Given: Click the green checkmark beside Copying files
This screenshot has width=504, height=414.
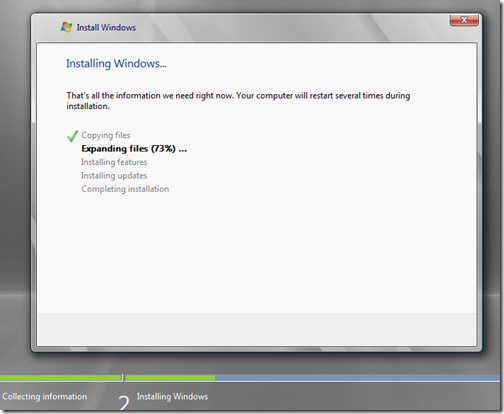Looking at the screenshot, I should (72, 136).
